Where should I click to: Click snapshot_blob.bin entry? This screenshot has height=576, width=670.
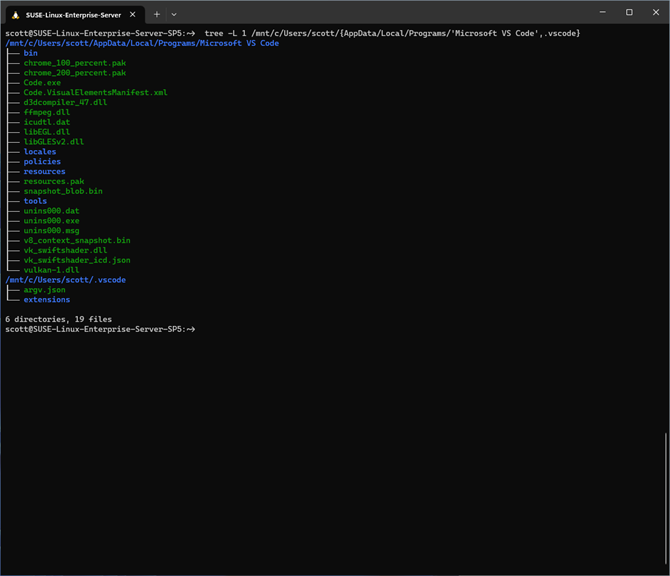coord(63,191)
